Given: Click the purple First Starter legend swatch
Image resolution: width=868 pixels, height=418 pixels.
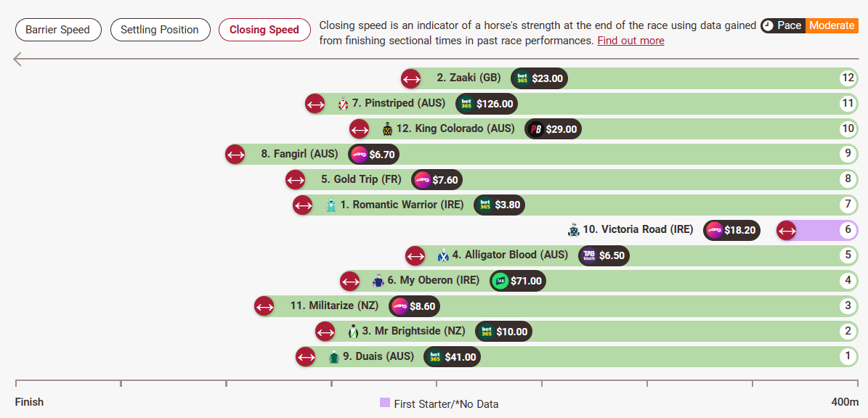Looking at the screenshot, I should pos(385,403).
